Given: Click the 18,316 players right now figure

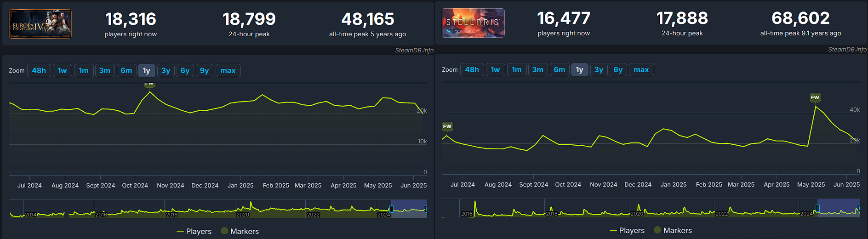Looking at the screenshot, I should click(x=131, y=19).
